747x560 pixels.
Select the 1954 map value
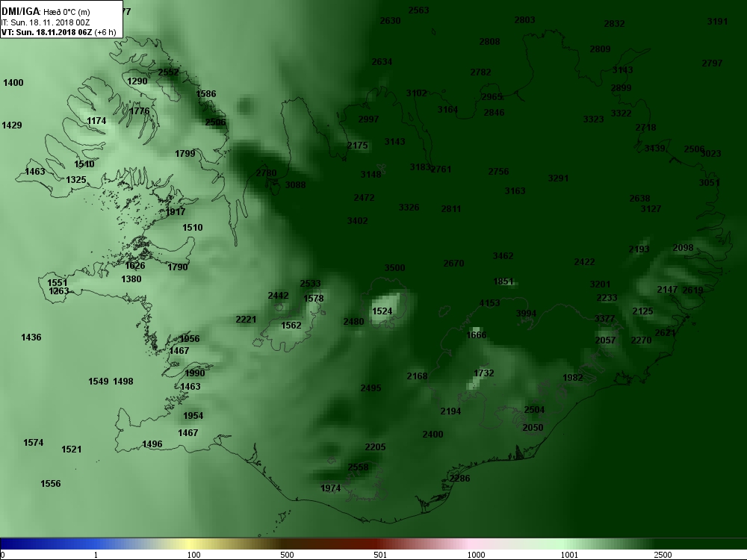[193, 416]
